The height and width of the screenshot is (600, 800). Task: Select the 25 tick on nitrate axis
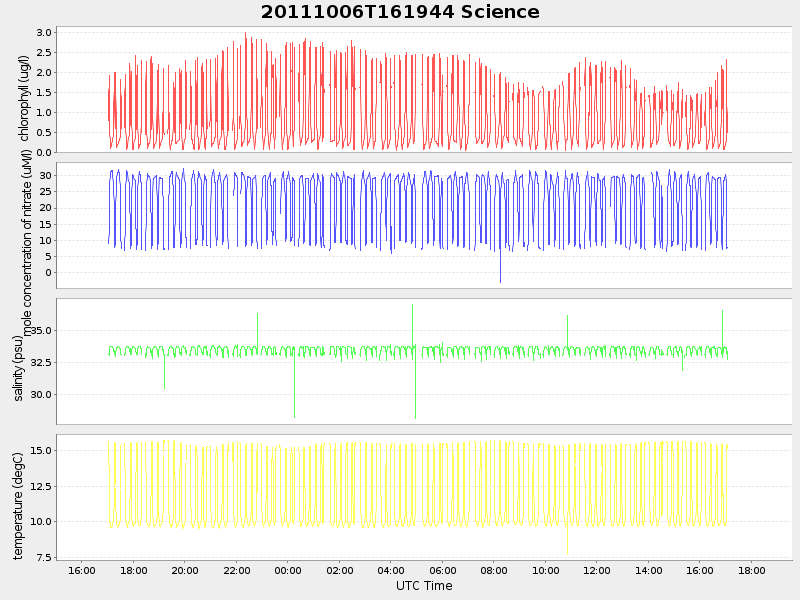[46, 192]
